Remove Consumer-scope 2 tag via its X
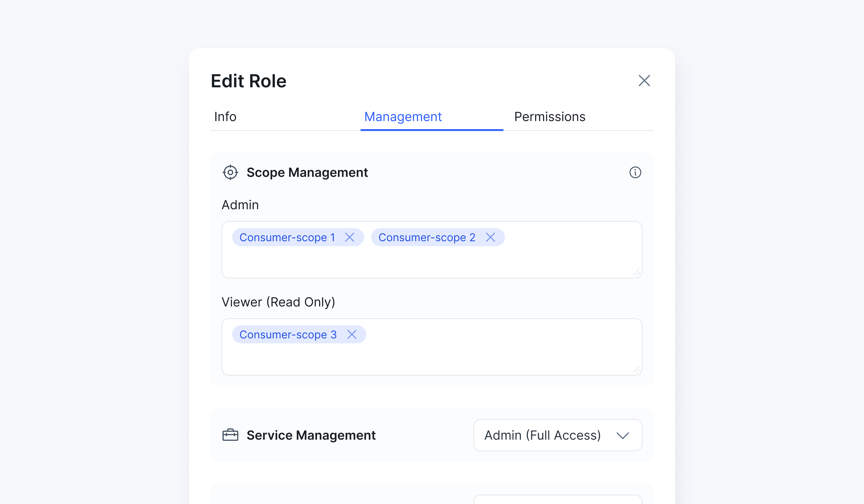Viewport: 864px width, 504px height. 490,237
